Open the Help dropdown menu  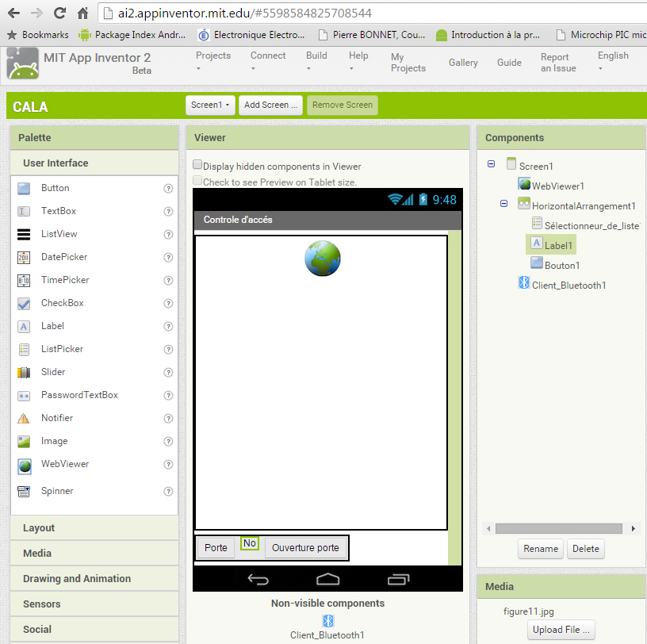(x=358, y=61)
